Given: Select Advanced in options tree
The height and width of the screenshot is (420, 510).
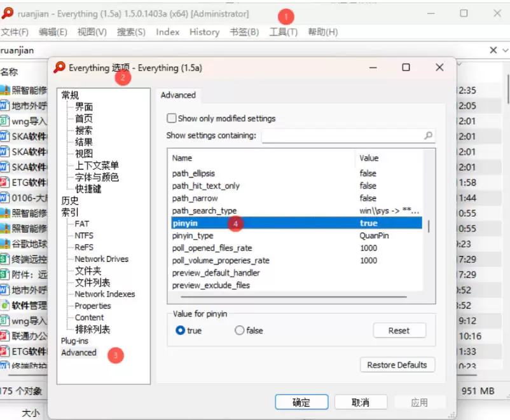Looking at the screenshot, I should (x=79, y=353).
